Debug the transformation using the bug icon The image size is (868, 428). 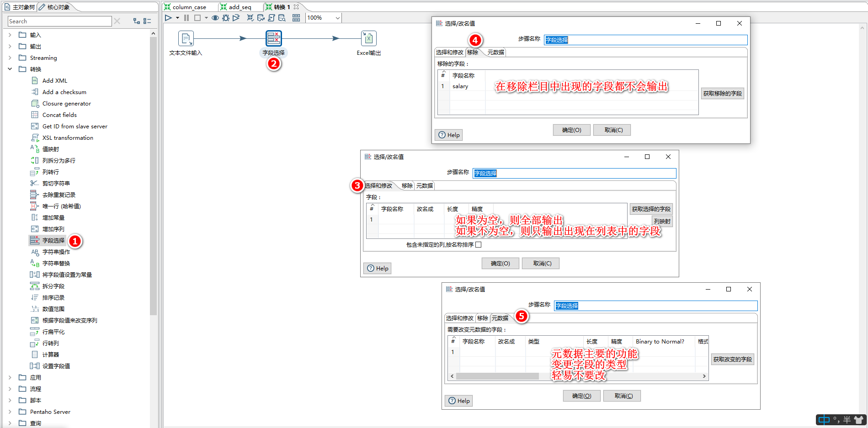pyautogui.click(x=226, y=18)
